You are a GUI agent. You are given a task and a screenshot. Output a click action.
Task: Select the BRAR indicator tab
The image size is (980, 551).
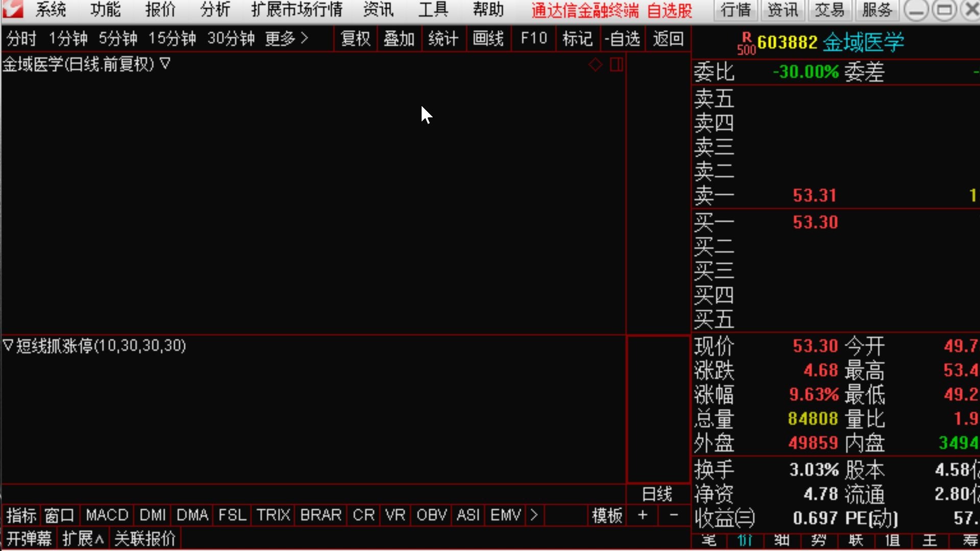pyautogui.click(x=321, y=515)
